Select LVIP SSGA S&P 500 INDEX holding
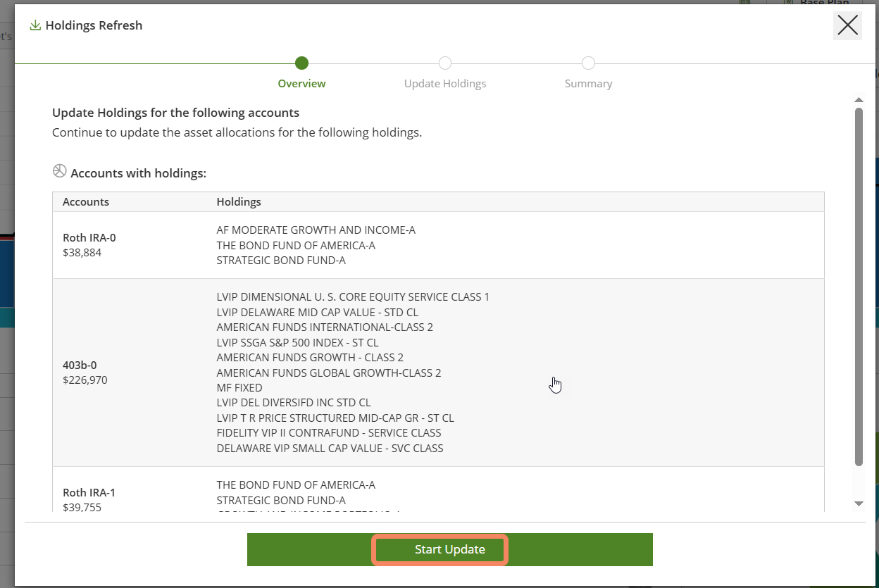 coord(297,342)
